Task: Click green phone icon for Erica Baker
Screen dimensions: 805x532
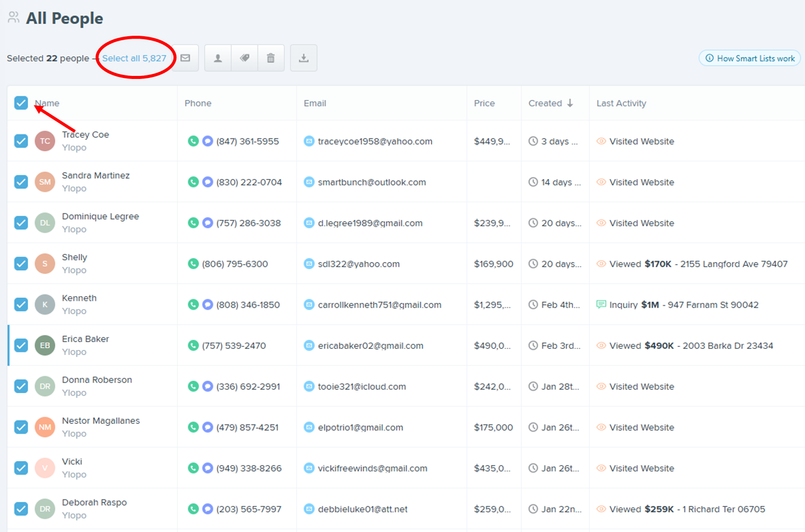Action: coord(193,345)
